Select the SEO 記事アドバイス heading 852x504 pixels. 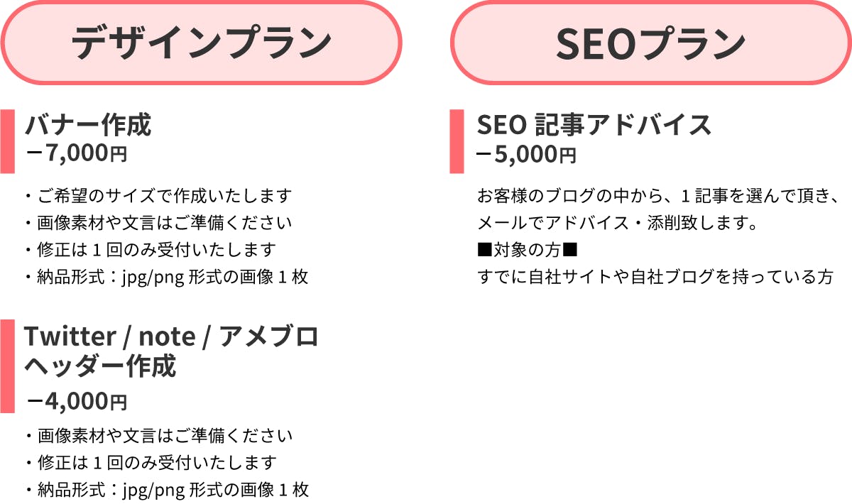coord(594,126)
